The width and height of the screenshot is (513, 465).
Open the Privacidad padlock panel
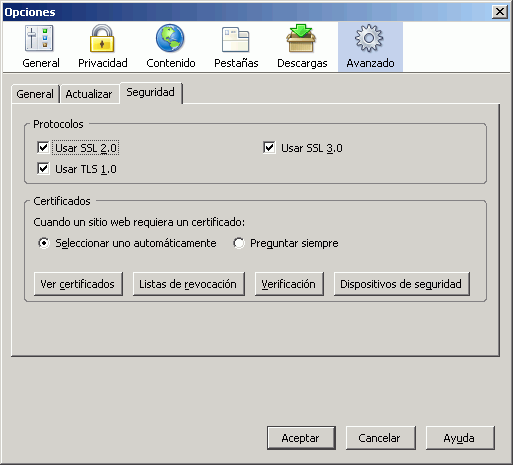tap(102, 47)
